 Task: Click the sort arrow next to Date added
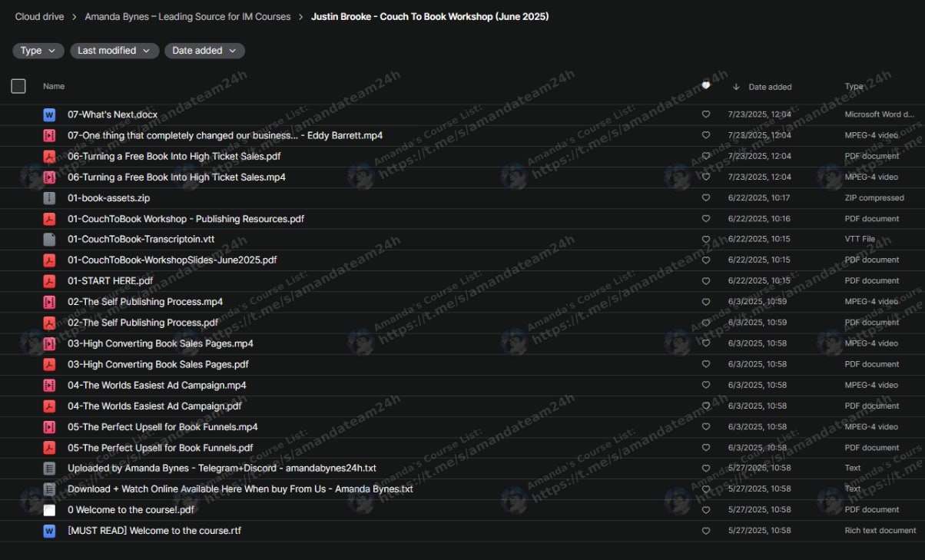coord(736,87)
